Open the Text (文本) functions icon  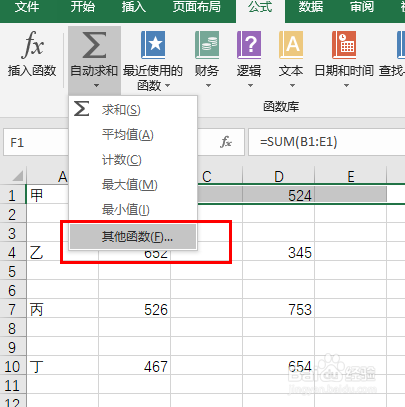pos(291,45)
